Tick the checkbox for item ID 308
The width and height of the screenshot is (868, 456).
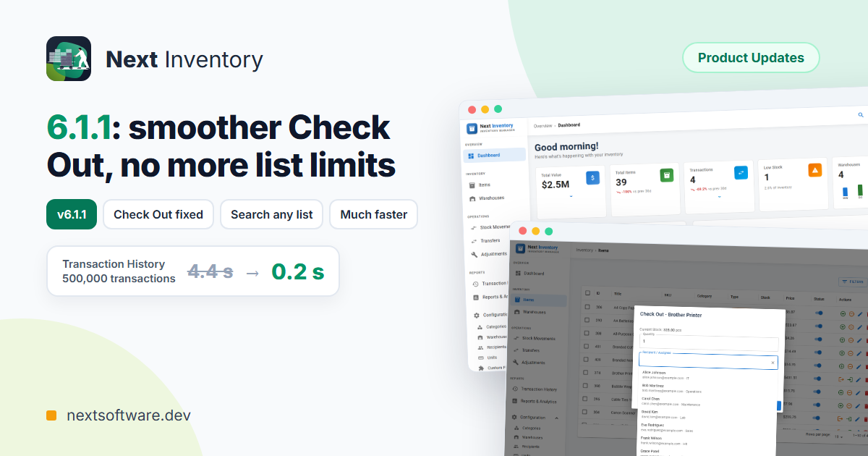[587, 333]
